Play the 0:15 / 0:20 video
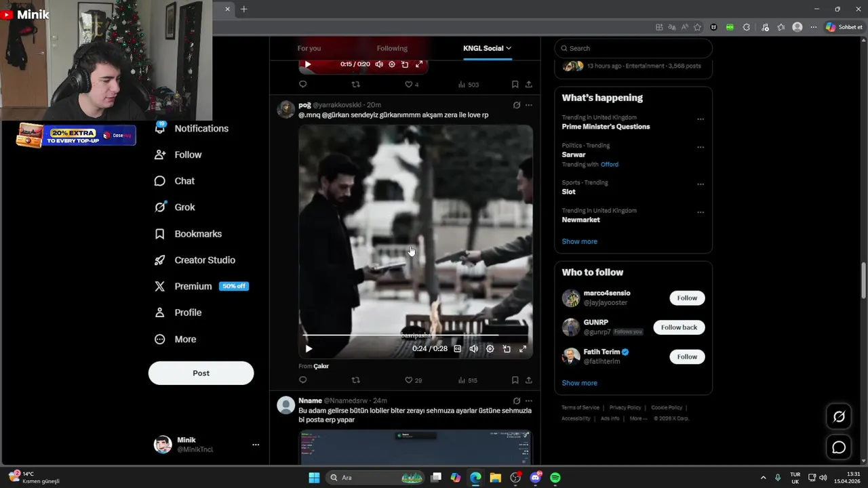 (308, 64)
